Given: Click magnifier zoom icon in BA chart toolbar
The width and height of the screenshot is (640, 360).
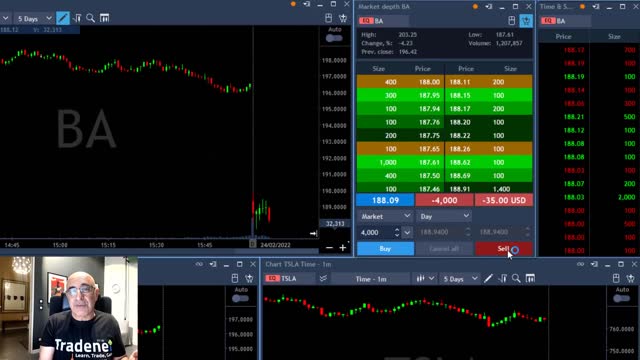Looking at the screenshot, I should tap(91, 18).
